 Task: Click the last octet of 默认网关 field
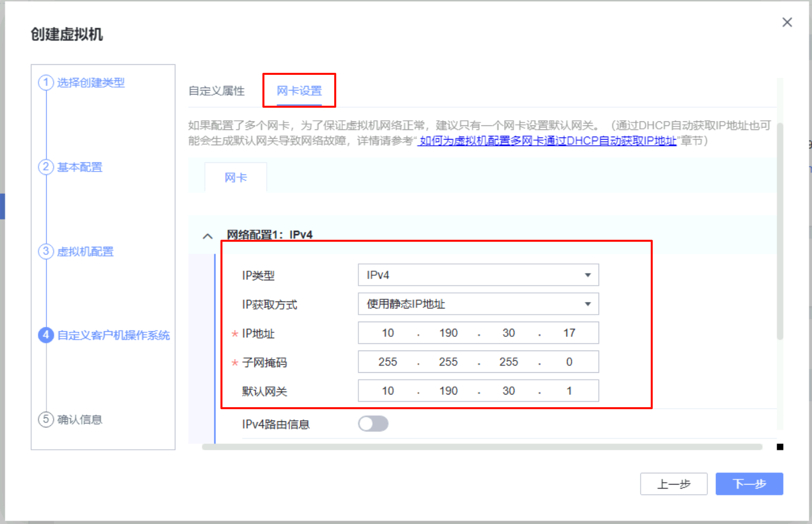[569, 391]
